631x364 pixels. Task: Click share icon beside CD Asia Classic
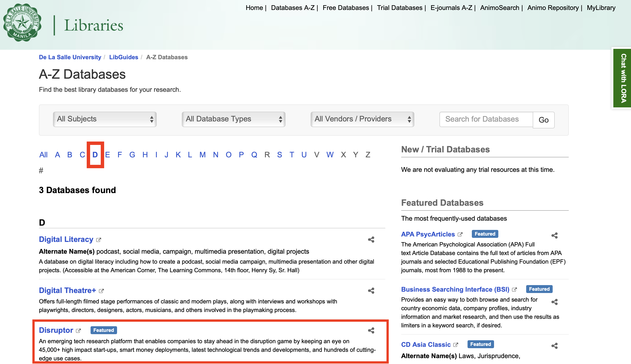554,346
